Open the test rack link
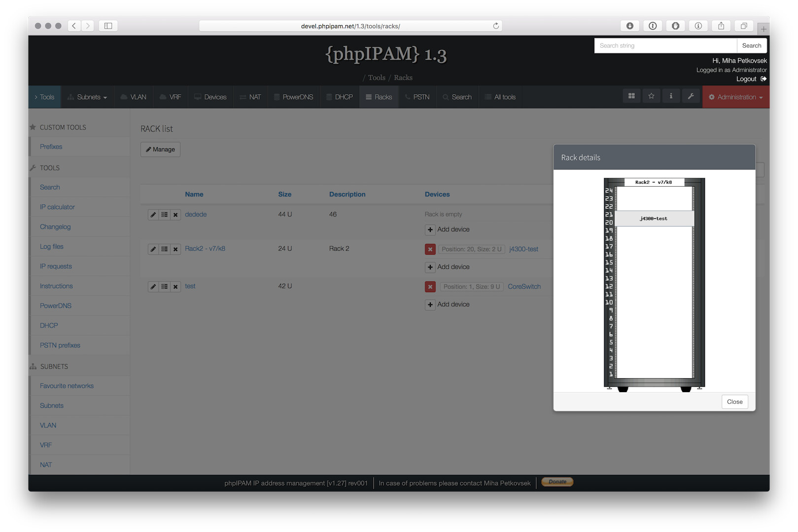This screenshot has width=798, height=532. [x=190, y=286]
